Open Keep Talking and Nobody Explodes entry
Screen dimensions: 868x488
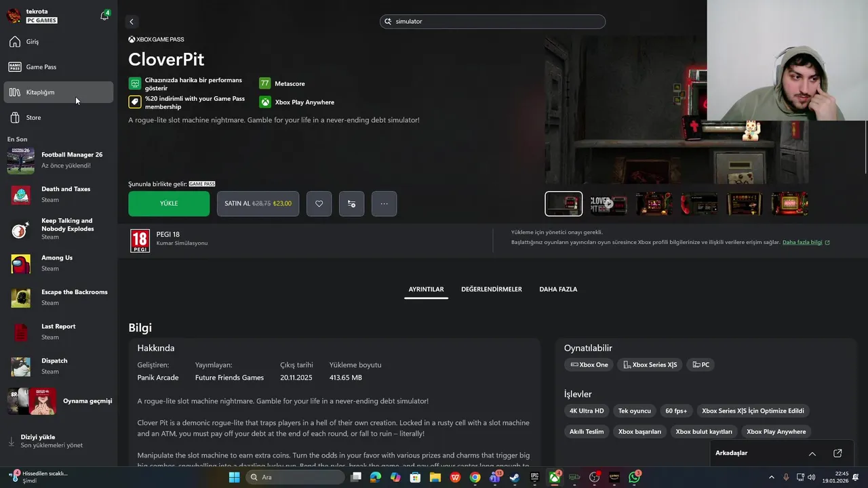tap(58, 229)
